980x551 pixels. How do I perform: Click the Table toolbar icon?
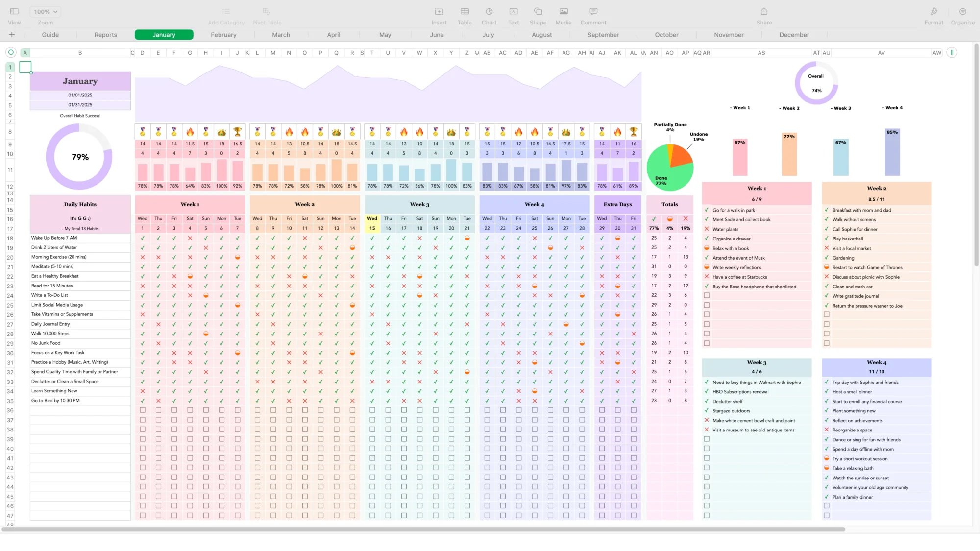coord(465,11)
